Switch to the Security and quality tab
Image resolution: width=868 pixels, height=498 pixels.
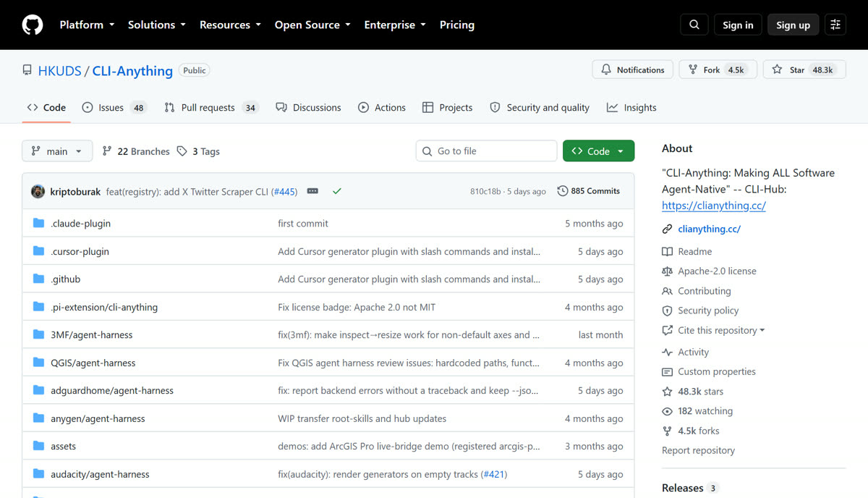[540, 107]
